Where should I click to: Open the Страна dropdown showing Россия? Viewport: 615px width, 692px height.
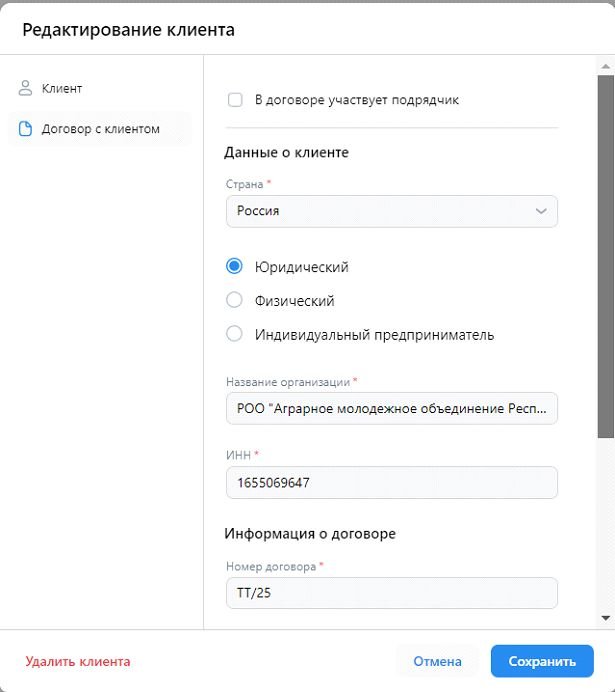coord(391,211)
